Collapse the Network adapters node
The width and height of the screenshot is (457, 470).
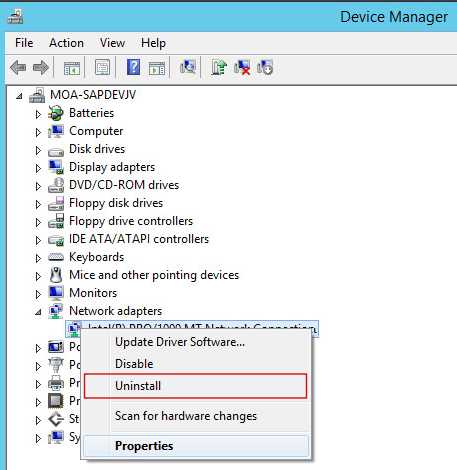(x=38, y=312)
